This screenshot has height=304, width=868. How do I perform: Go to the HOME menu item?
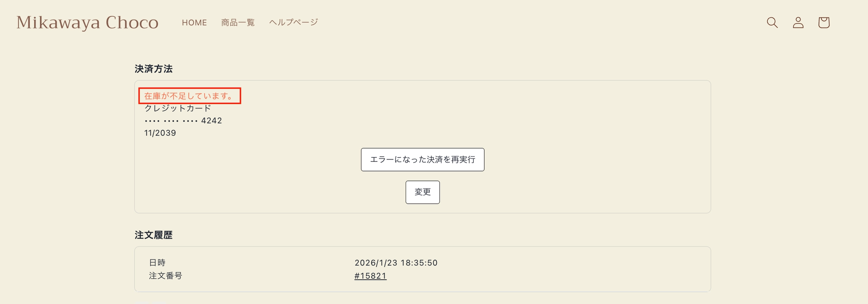194,22
